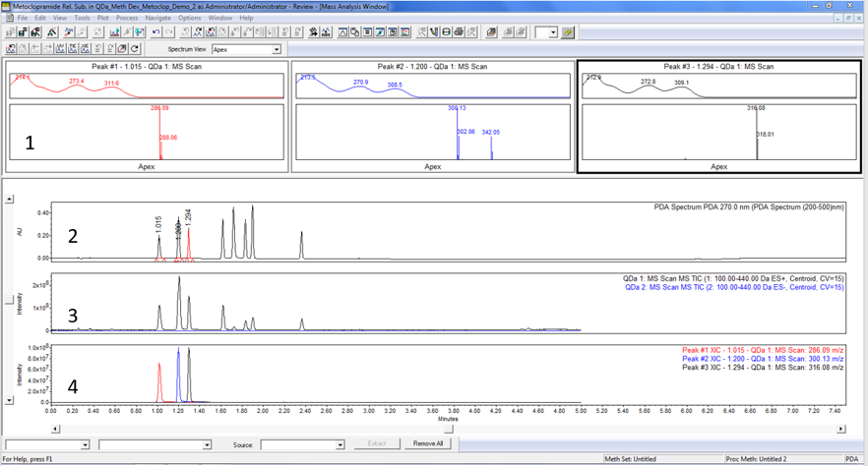Click the TIC chromatogram icon
The width and height of the screenshot is (868, 466).
(x=73, y=48)
